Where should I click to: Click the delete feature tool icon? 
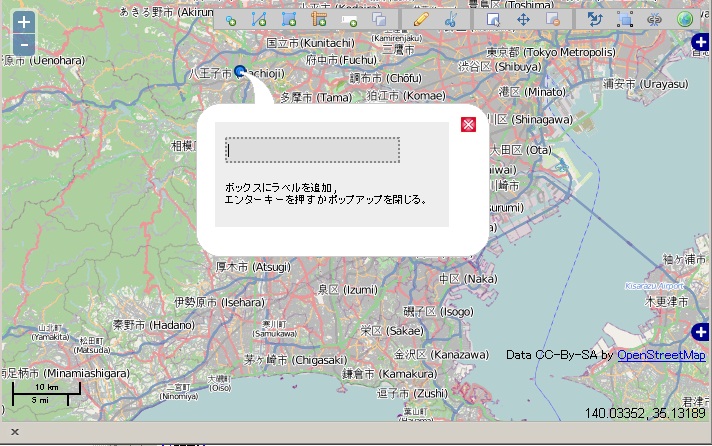552,19
